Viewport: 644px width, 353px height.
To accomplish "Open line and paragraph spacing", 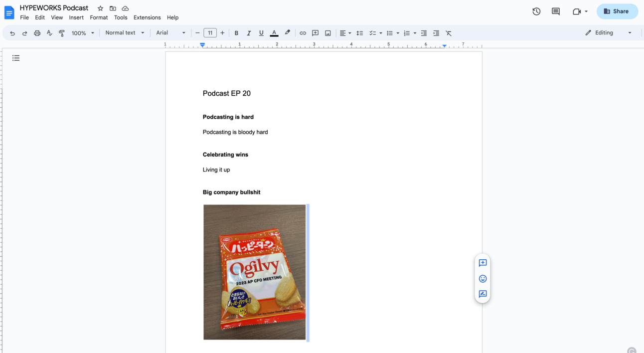I will pos(359,33).
